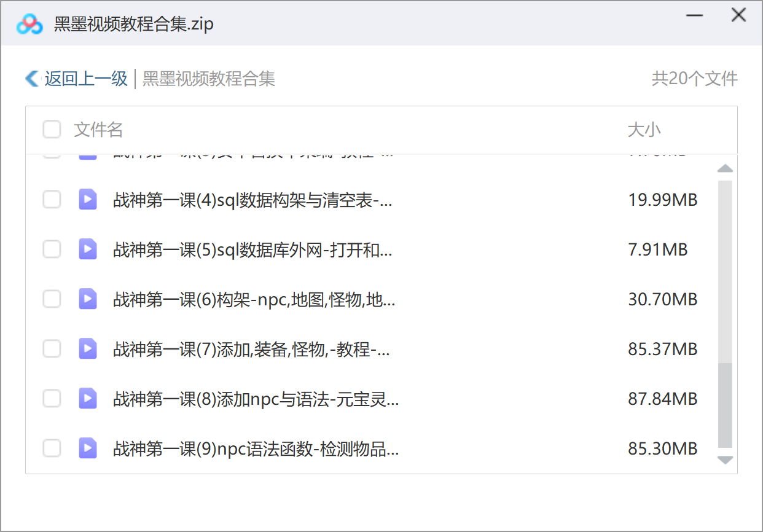The image size is (763, 532).
Task: Click the Baidu Netdisk cloud logo icon
Action: [x=29, y=24]
